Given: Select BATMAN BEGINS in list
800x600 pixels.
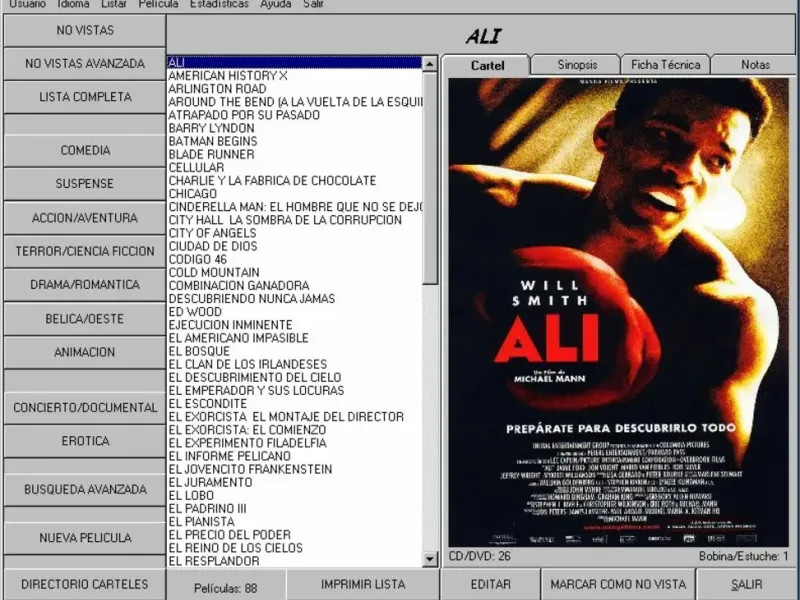Looking at the screenshot, I should click(x=294, y=141).
